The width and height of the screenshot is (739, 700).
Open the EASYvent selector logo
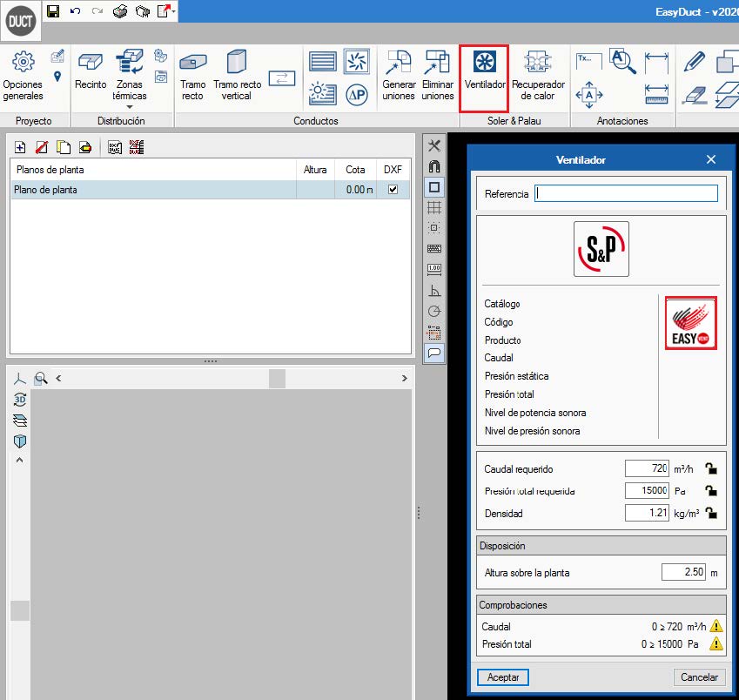(x=690, y=324)
